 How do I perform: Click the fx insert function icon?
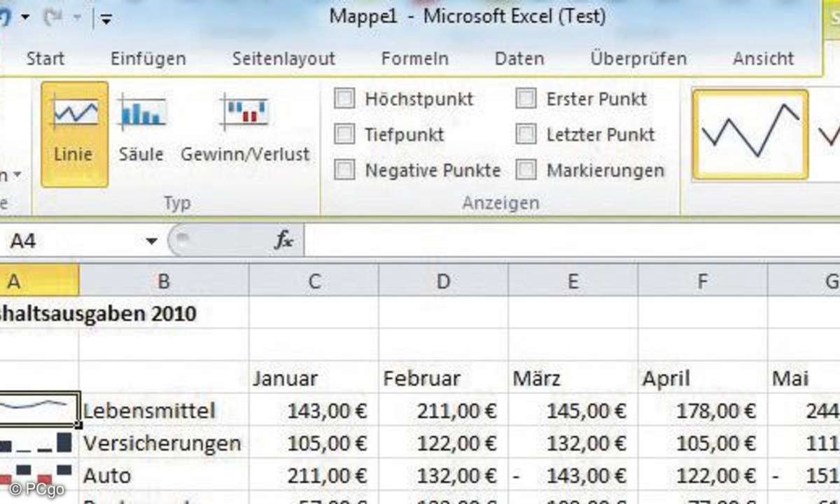283,241
